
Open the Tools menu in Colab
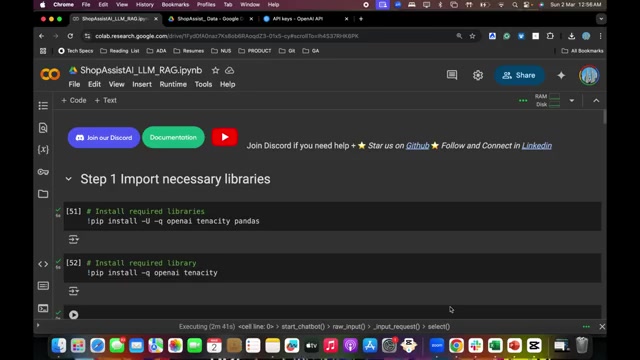pos(203,84)
